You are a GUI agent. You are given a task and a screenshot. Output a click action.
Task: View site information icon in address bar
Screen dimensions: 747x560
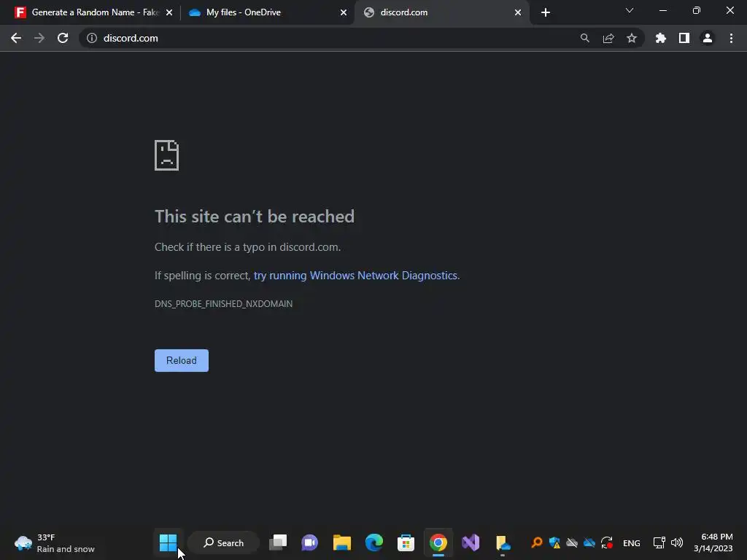(92, 38)
